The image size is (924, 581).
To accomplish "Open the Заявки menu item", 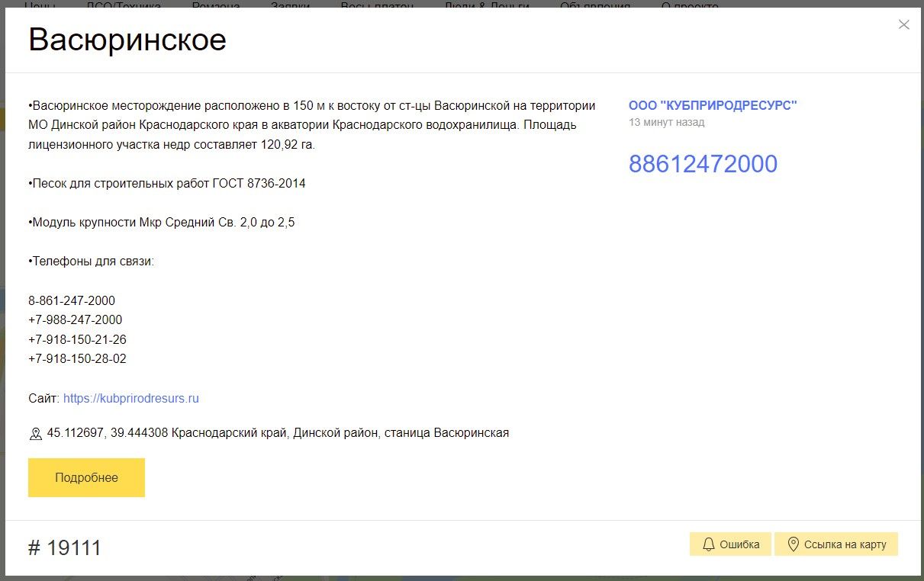I will (291, 5).
